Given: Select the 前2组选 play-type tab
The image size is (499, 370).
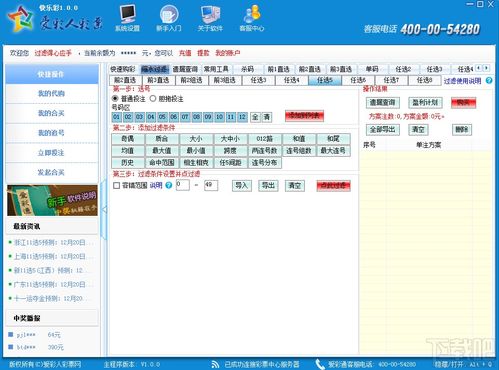Looking at the screenshot, I should 192,80.
